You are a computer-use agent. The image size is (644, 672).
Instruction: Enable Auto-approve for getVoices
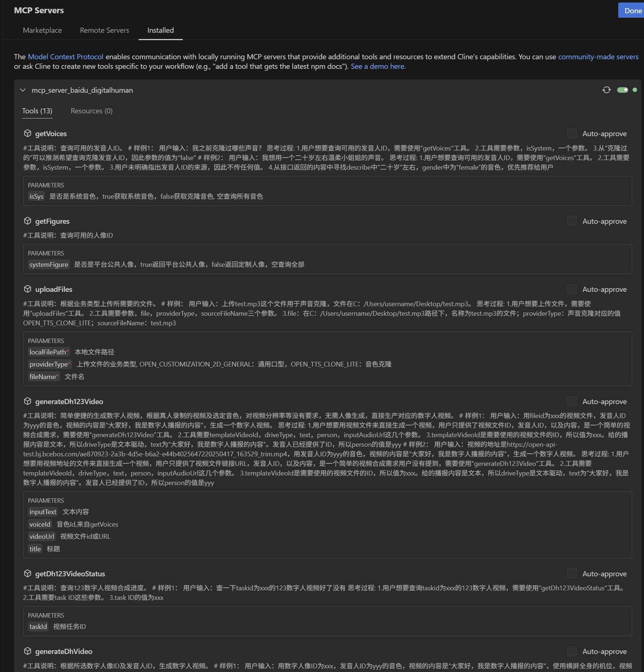[572, 133]
